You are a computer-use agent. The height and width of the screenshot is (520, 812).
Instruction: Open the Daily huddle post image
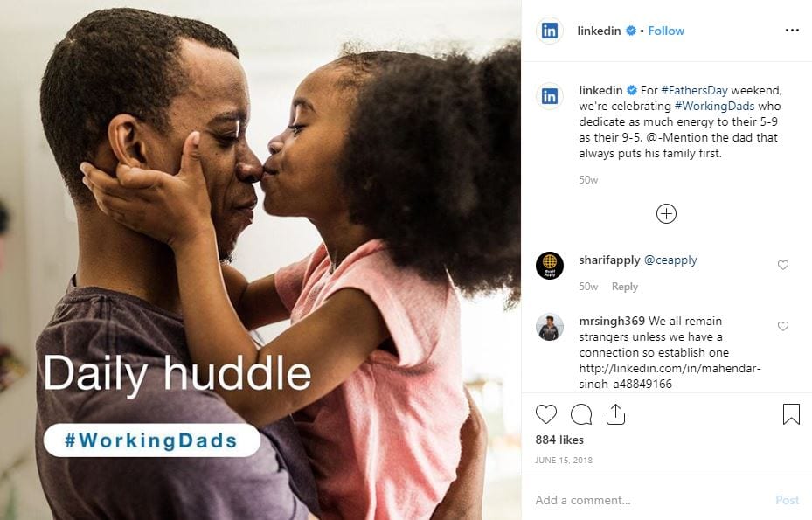(260, 260)
